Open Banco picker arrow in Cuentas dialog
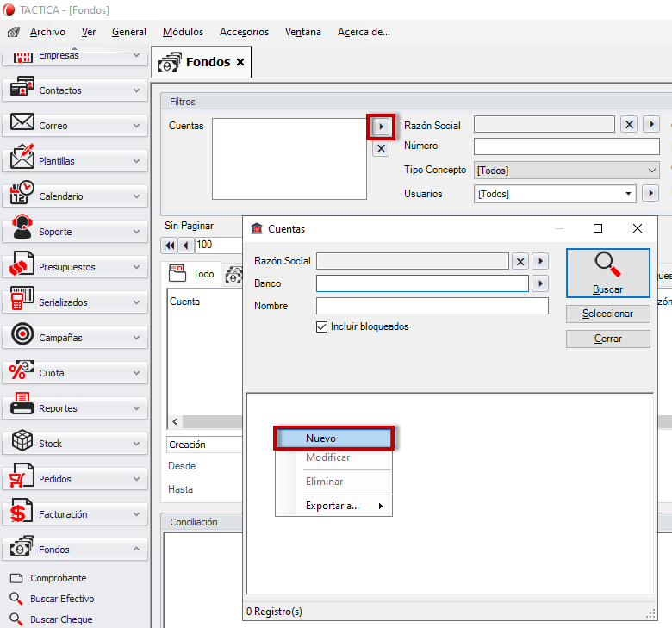Screen dimensions: 672x628 [540, 283]
